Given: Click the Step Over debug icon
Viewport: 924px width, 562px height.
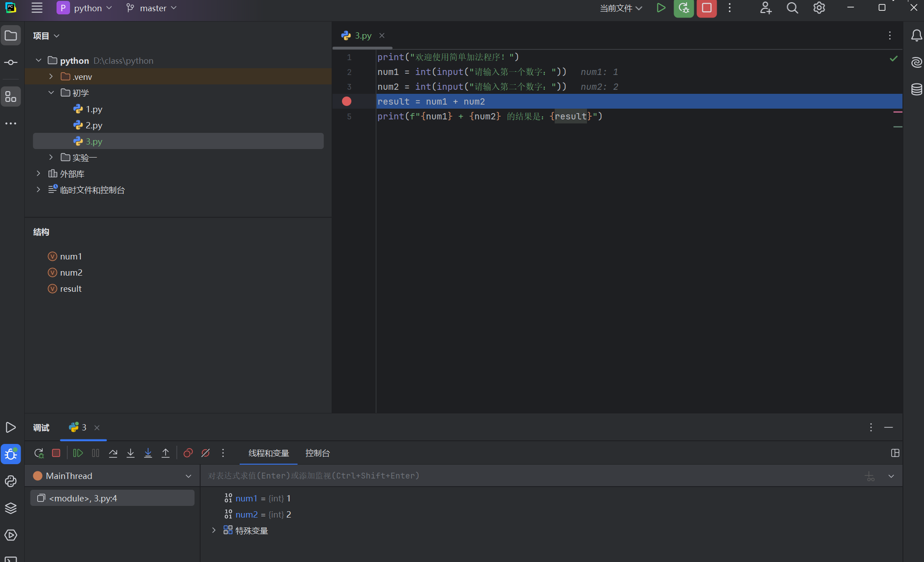Looking at the screenshot, I should 113,453.
